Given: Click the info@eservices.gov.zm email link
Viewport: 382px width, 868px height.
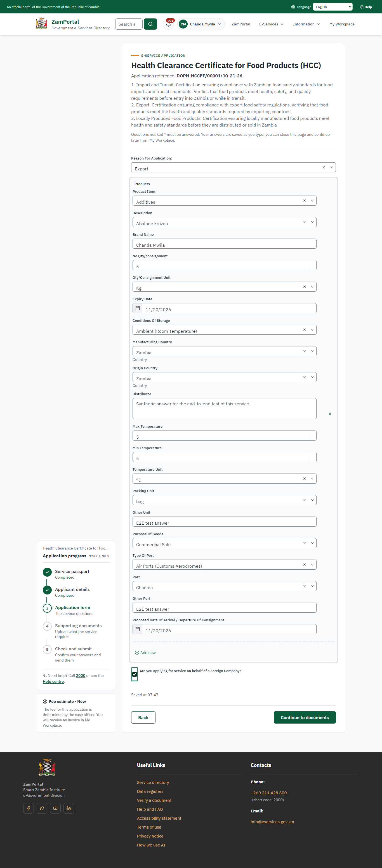Looking at the screenshot, I should (272, 822).
